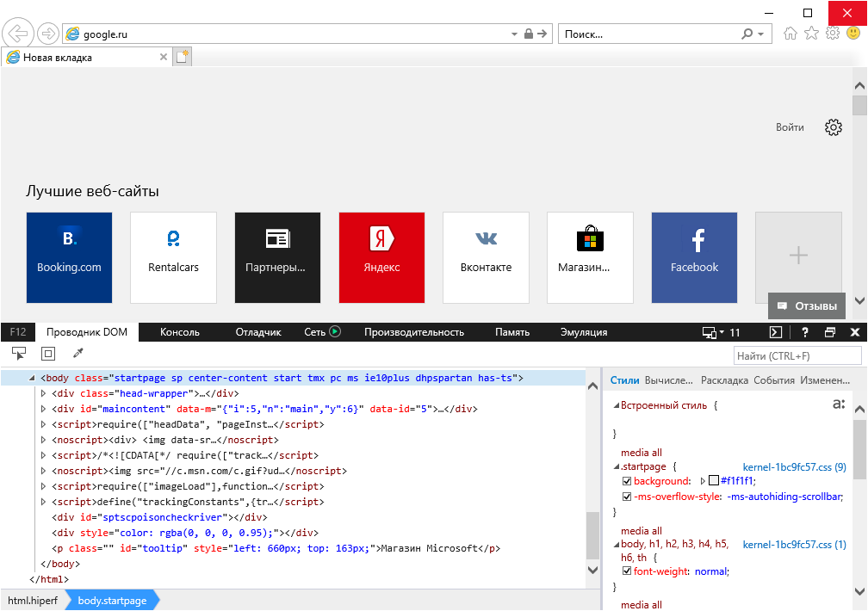Go forward with the browser forward arrow
This screenshot has width=868, height=611.
coord(48,34)
